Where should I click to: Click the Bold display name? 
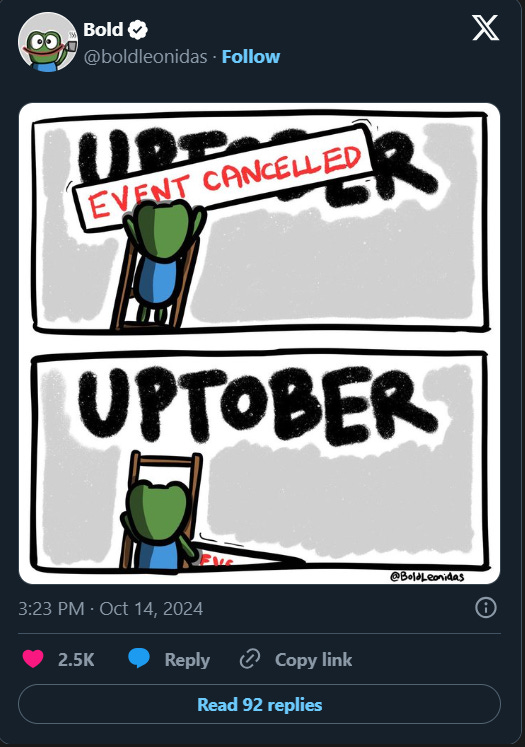pyautogui.click(x=103, y=30)
